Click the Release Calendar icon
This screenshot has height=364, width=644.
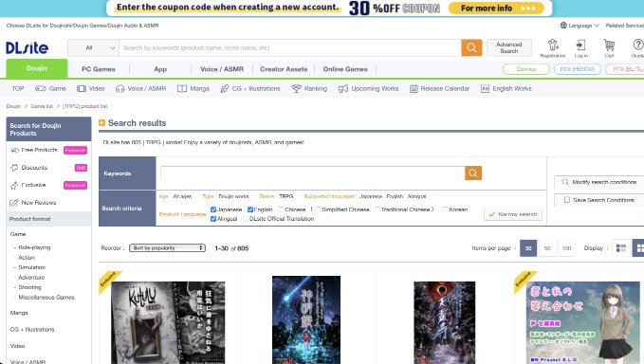414,89
